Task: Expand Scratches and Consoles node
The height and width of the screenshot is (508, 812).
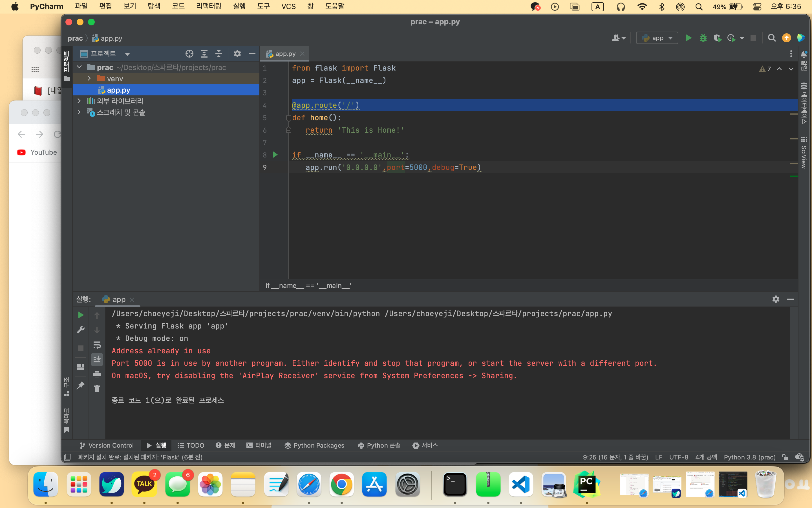Action: pyautogui.click(x=79, y=112)
